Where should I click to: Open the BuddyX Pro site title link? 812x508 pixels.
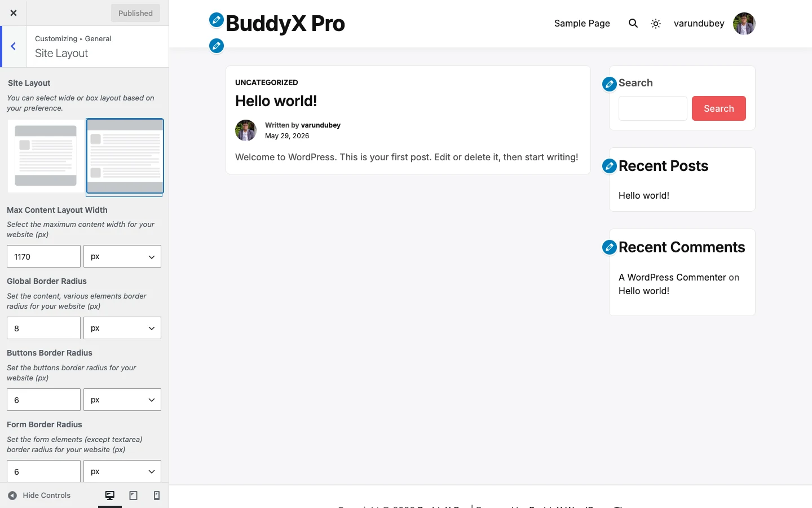[285, 24]
